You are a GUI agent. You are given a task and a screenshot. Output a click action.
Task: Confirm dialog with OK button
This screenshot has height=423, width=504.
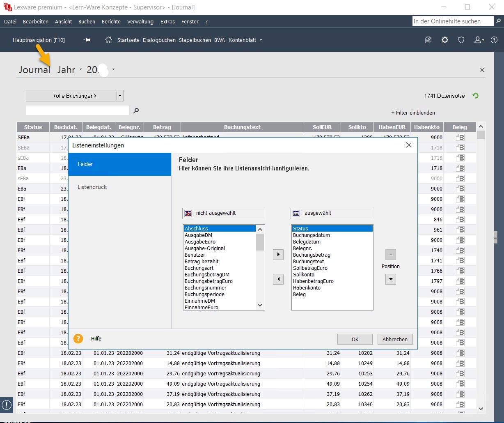tap(355, 339)
